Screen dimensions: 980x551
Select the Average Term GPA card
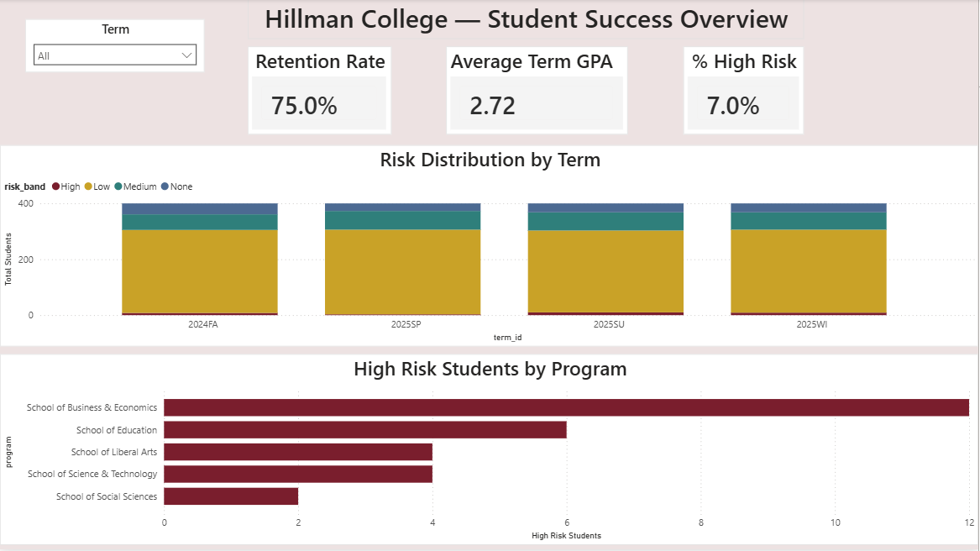click(537, 90)
